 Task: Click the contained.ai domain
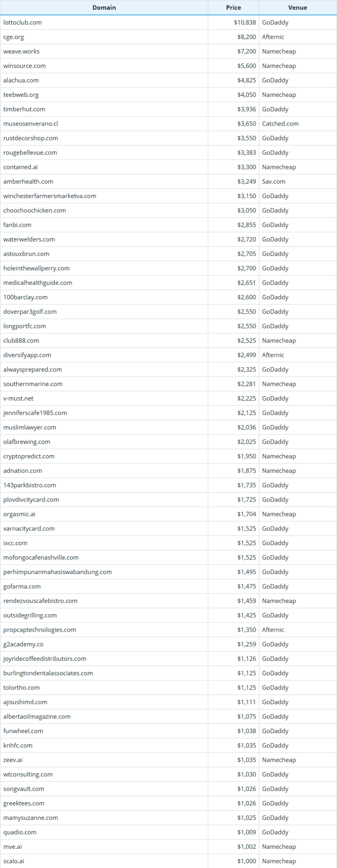pos(21,167)
